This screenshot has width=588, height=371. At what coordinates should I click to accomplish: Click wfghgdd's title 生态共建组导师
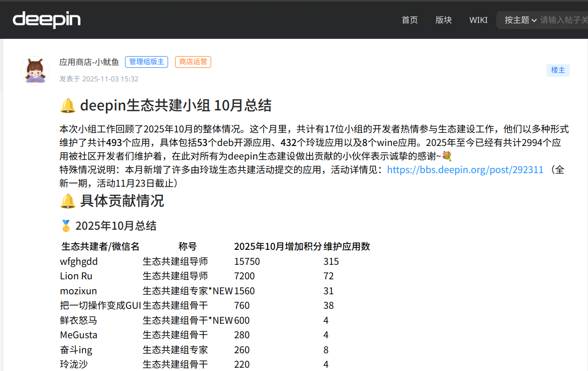click(175, 262)
